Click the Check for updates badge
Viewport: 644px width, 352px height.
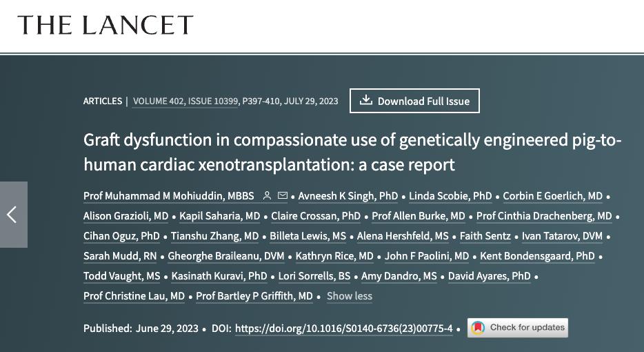pos(518,328)
